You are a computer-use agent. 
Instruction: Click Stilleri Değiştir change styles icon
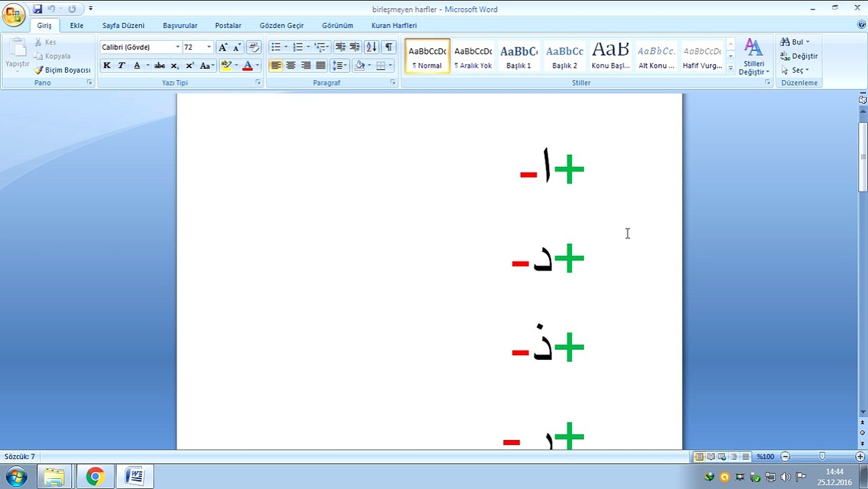[753, 57]
